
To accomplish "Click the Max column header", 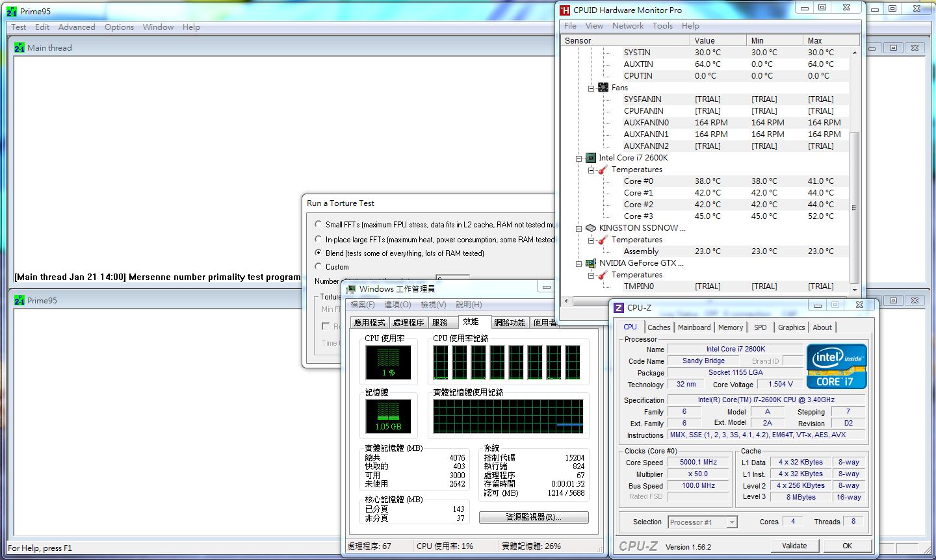I will click(x=831, y=40).
